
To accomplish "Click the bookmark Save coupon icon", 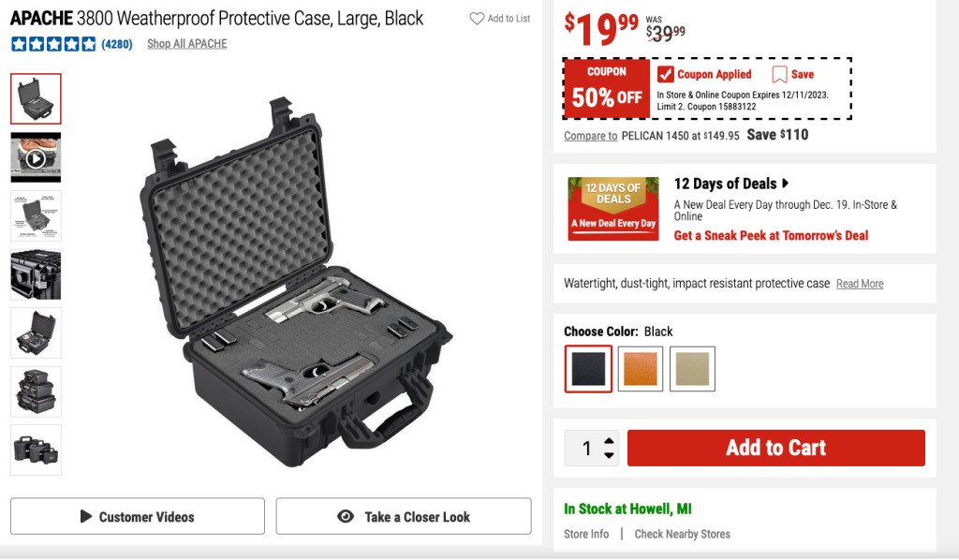I will coord(779,74).
